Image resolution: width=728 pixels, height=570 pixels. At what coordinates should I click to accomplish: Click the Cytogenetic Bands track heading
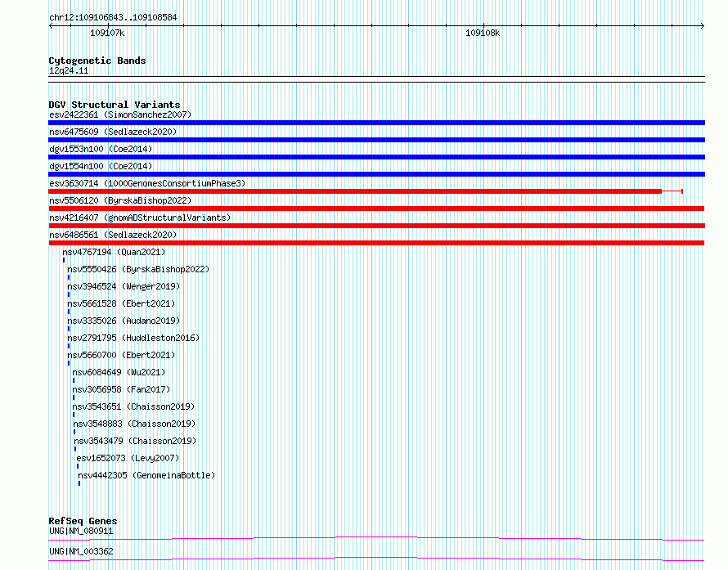pyautogui.click(x=97, y=61)
